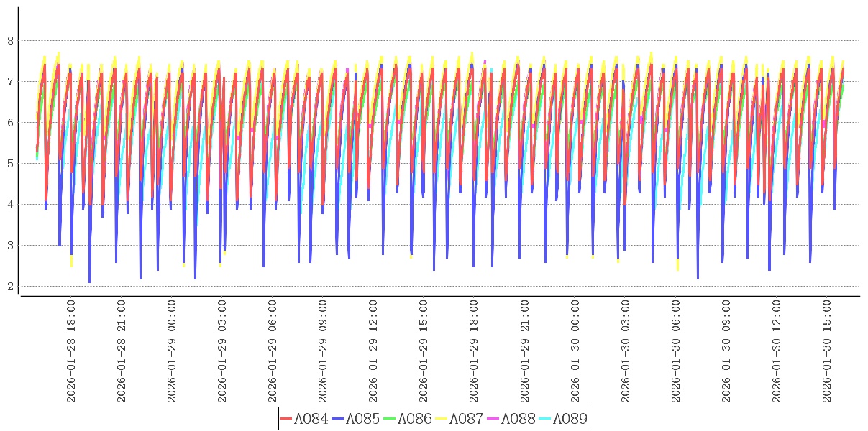Toggle the A085 series in the legend
868x431 pixels.
[x=362, y=419]
